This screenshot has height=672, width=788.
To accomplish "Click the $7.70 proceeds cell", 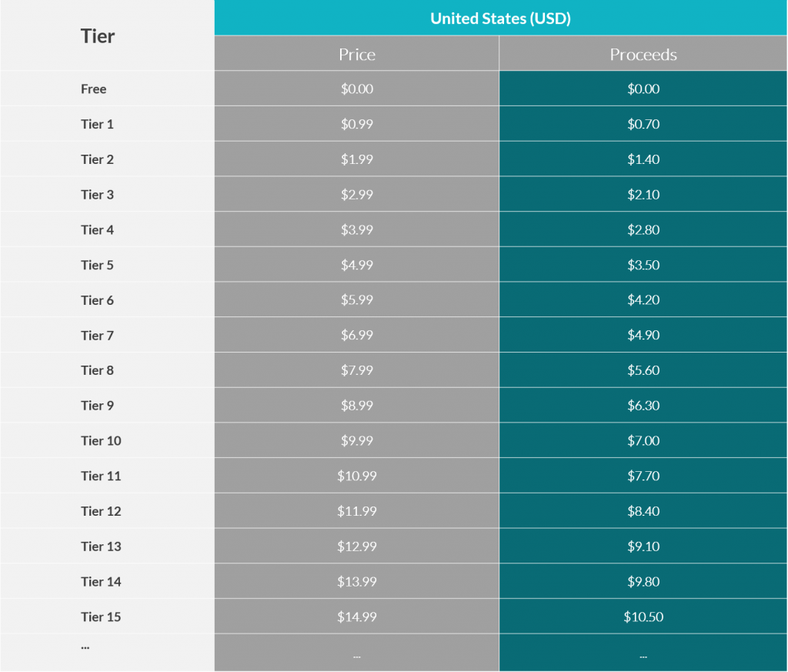I will tap(643, 476).
